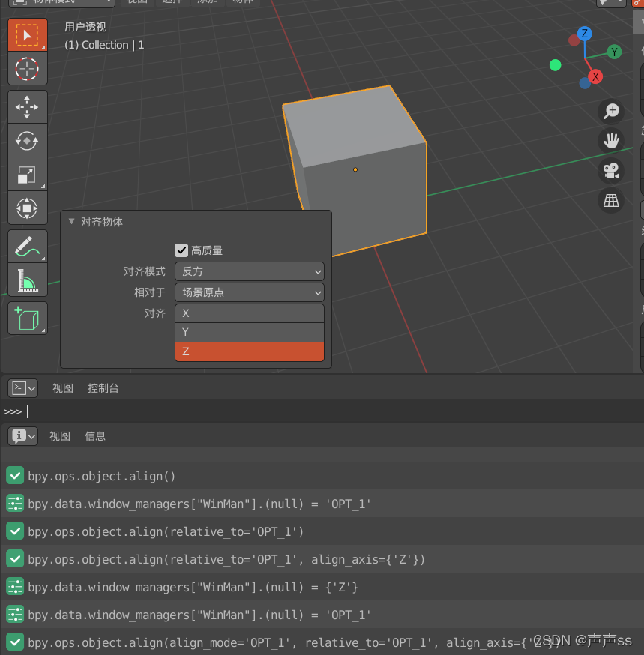644x655 pixels.
Task: Click the Pan view hand icon
Action: [x=611, y=141]
